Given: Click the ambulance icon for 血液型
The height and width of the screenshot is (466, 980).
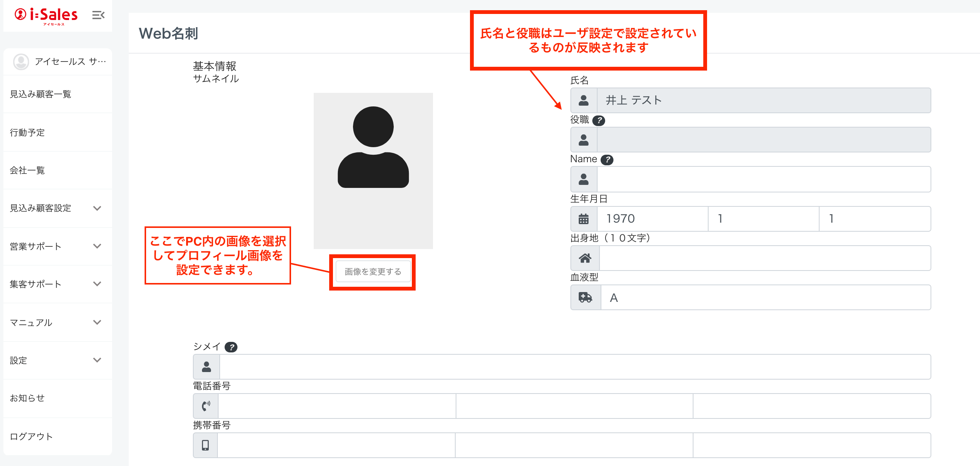Looking at the screenshot, I should 585,297.
